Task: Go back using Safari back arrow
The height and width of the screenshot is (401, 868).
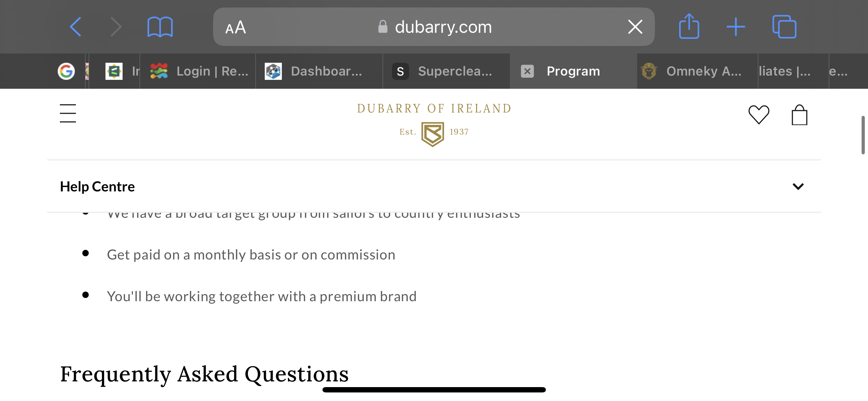Action: tap(76, 27)
